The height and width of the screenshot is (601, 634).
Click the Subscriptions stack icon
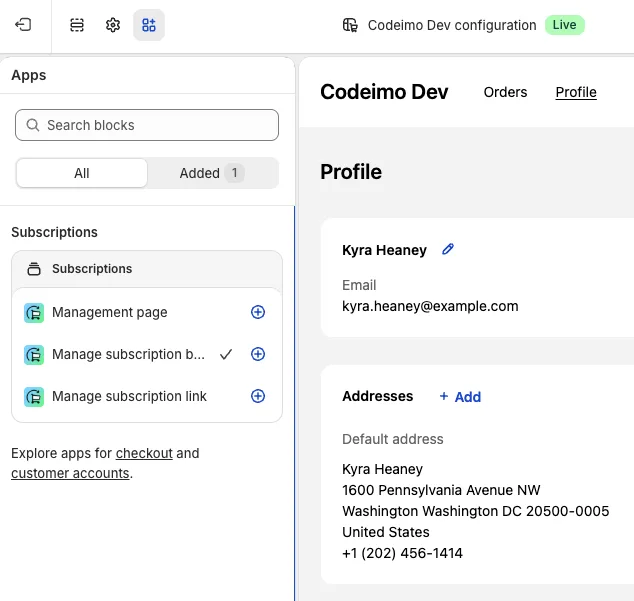click(x=34, y=269)
